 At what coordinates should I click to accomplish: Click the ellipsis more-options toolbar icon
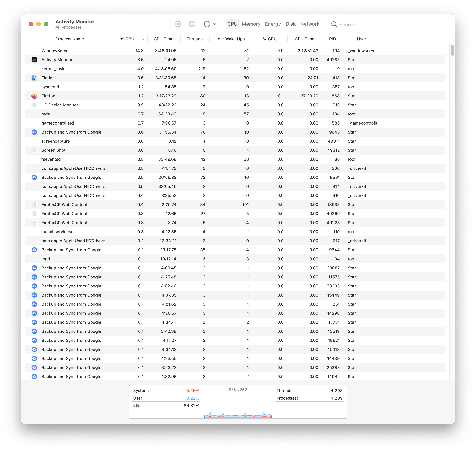pyautogui.click(x=207, y=24)
